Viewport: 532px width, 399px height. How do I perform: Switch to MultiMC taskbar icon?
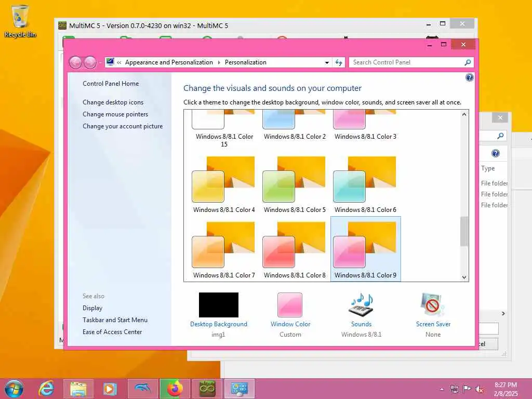(x=207, y=389)
